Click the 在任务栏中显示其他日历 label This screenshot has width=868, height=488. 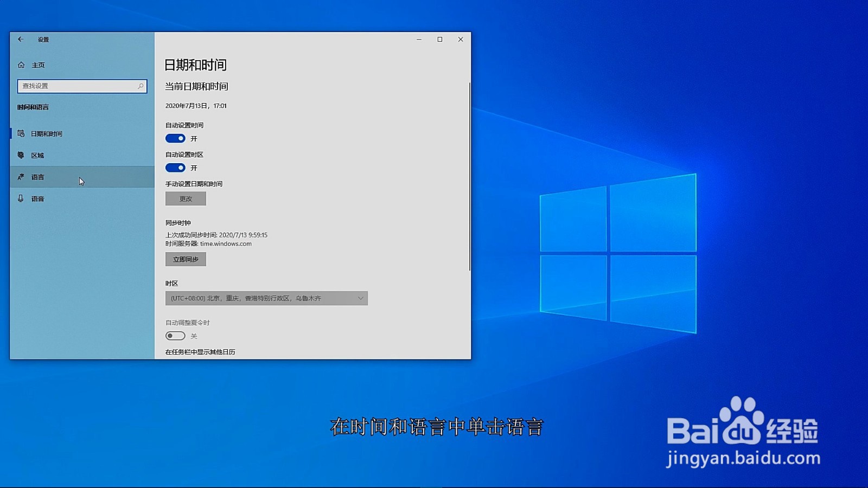[200, 352]
